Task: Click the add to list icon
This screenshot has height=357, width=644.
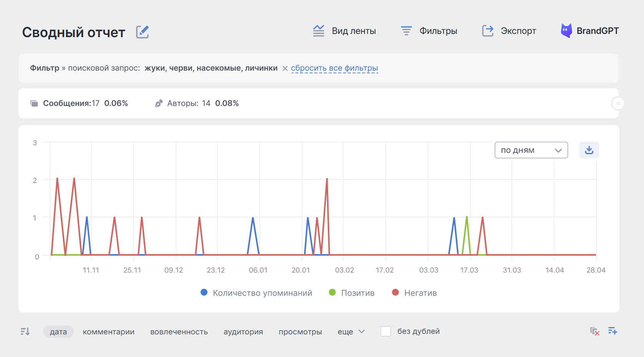Action: click(612, 331)
